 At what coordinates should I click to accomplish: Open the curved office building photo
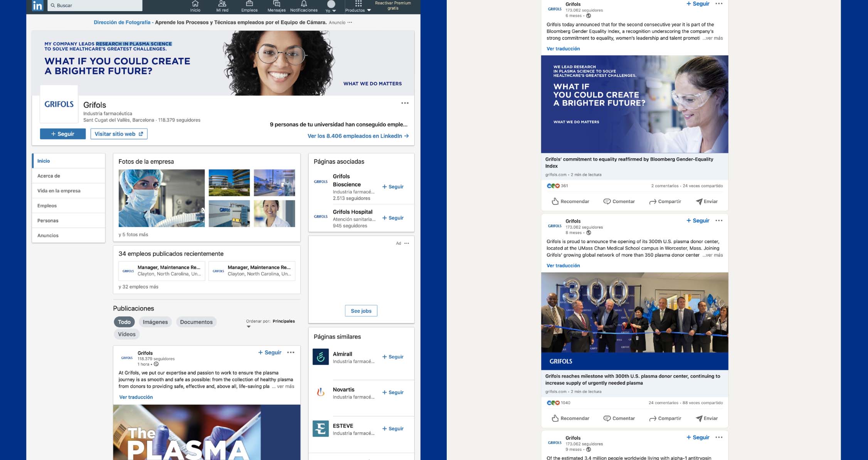(229, 183)
